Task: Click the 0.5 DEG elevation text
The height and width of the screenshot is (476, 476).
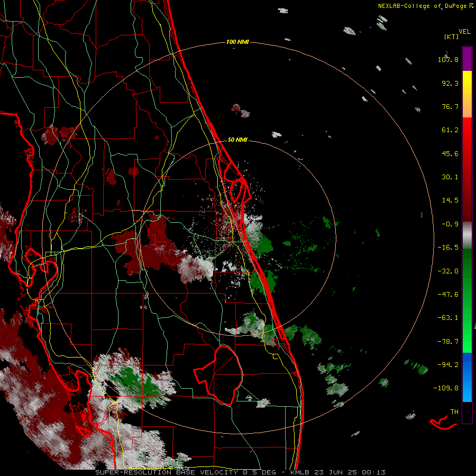Action: (259, 472)
